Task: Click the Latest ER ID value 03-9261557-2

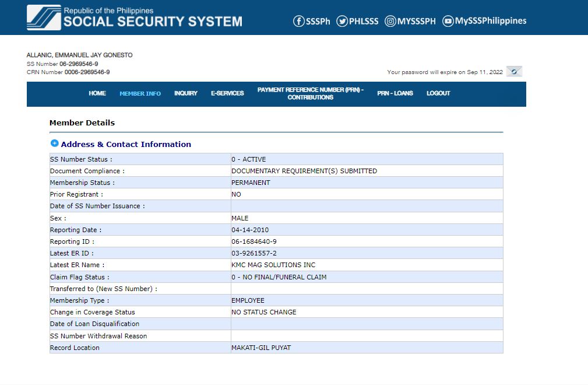Action: [x=253, y=253]
